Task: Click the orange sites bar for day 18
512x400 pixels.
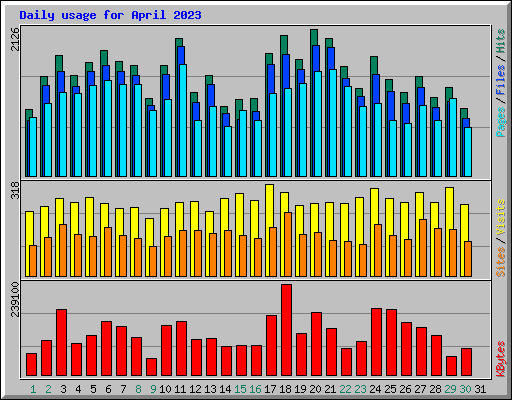Action: tap(288, 244)
